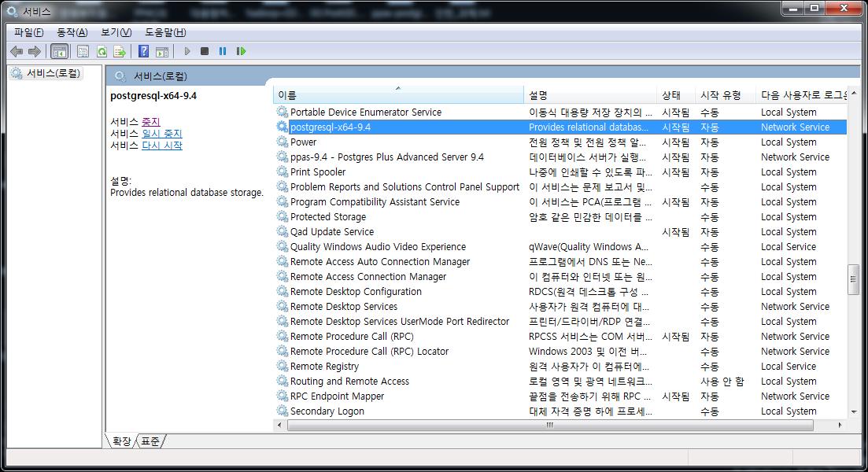Click the Export List toolbar icon
The width and height of the screenshot is (868, 472).
[x=120, y=51]
